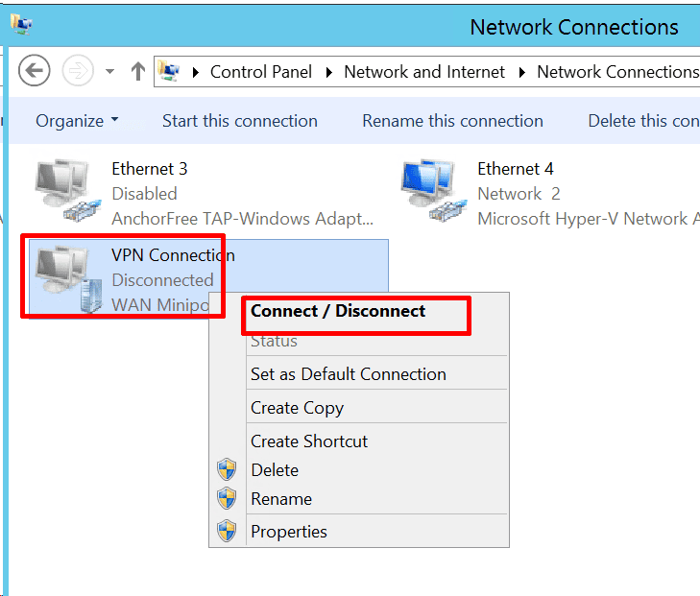Expand the chevron after Control Panel
Image resolution: width=700 pixels, height=596 pixels.
tap(329, 72)
